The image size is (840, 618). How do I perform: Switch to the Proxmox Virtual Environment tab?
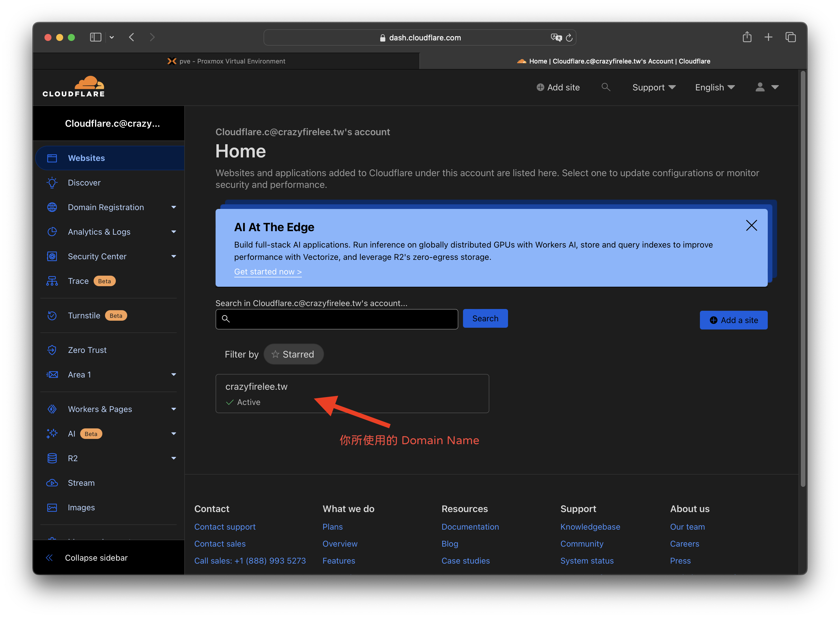pos(226,61)
